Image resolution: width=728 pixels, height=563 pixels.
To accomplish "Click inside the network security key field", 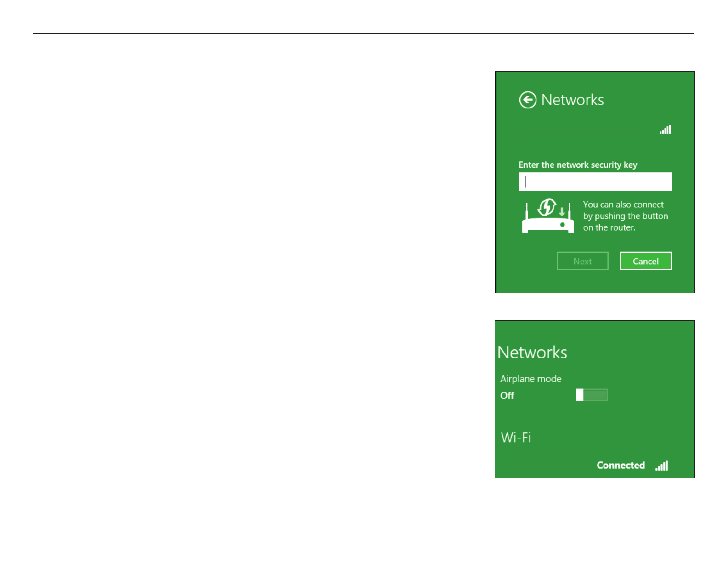I will point(595,182).
